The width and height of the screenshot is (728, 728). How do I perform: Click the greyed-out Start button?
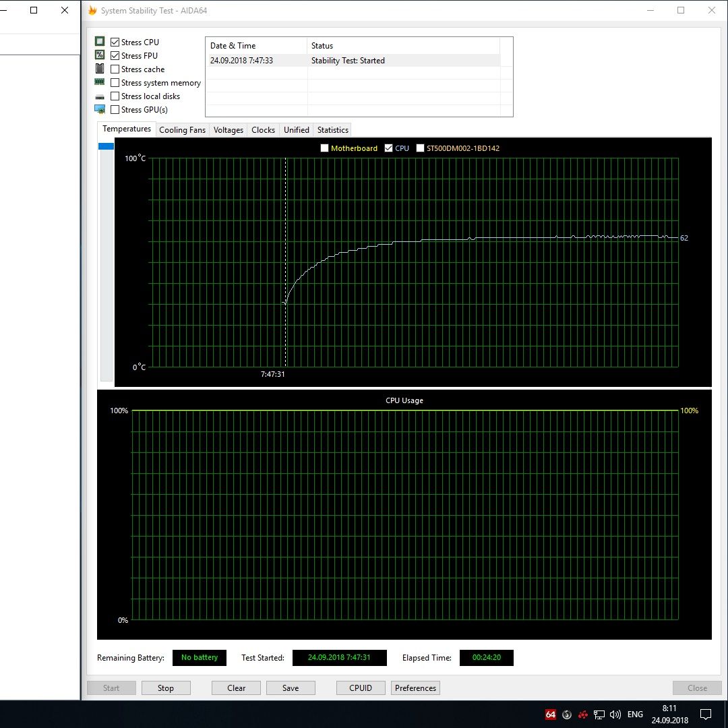click(x=111, y=688)
